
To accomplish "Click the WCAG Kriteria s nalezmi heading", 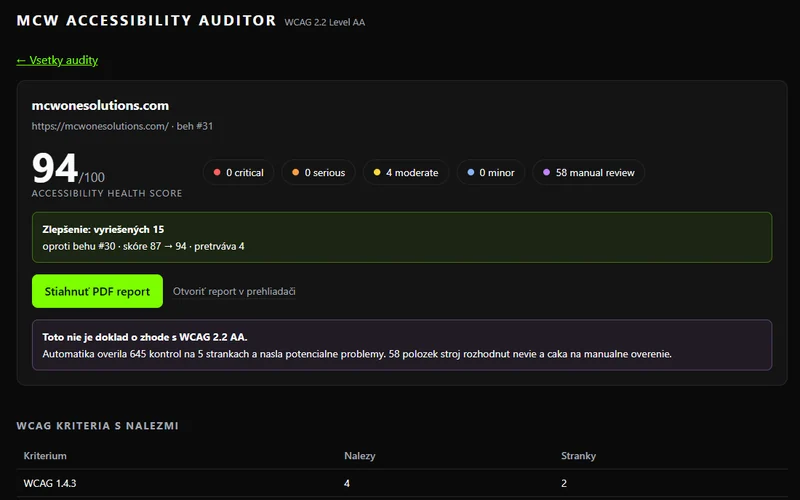I will coord(97,426).
